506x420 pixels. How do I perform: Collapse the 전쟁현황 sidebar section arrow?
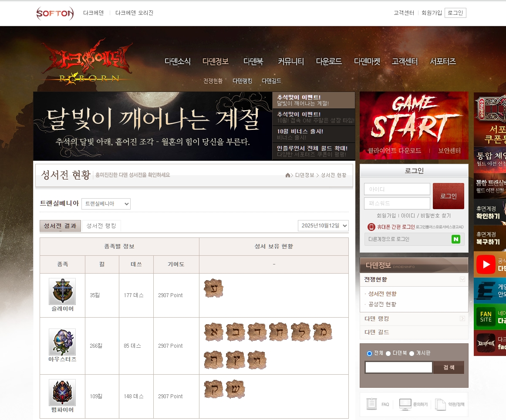(x=462, y=279)
